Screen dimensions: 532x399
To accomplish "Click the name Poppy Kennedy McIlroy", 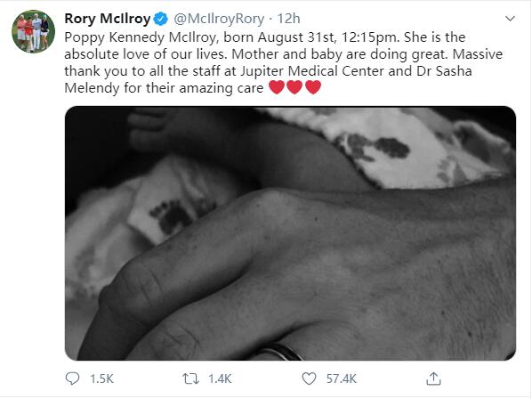I will coord(140,37).
